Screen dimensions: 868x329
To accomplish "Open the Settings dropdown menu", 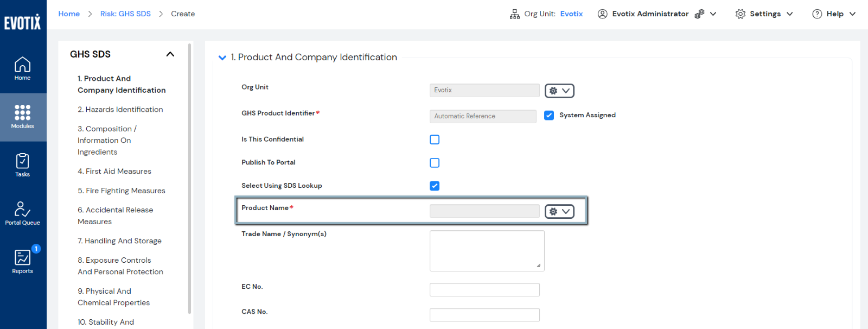I will coord(764,14).
